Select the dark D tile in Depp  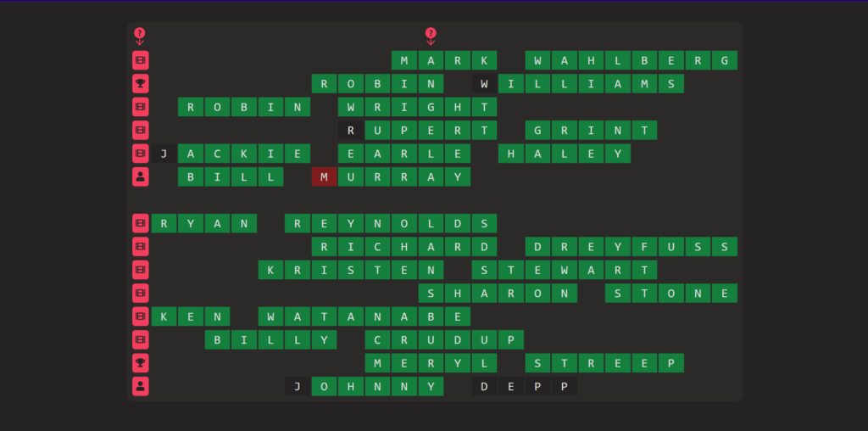coord(484,386)
